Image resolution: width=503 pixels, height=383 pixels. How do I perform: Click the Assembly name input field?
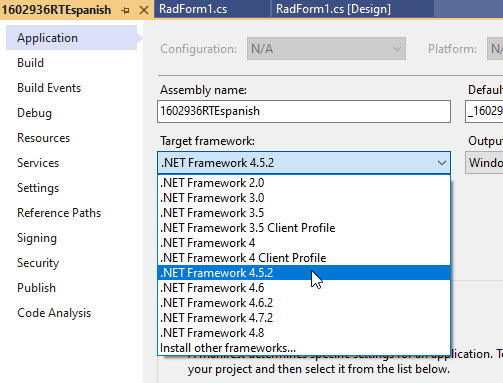click(x=304, y=111)
